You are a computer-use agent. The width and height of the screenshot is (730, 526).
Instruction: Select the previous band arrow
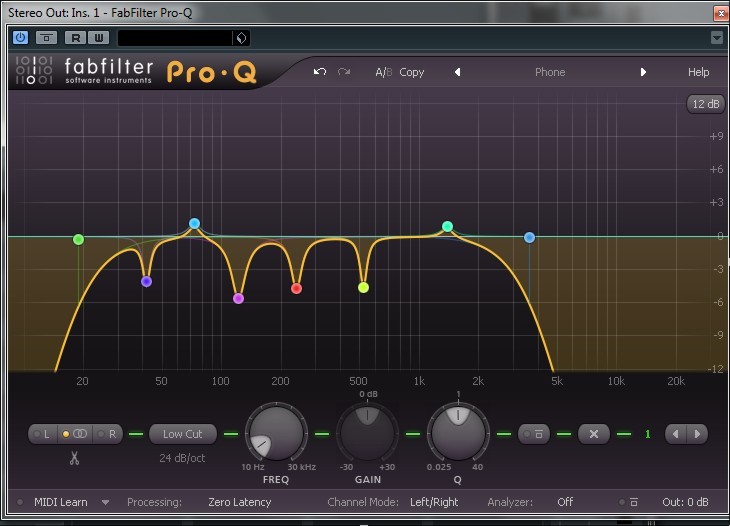tap(676, 434)
